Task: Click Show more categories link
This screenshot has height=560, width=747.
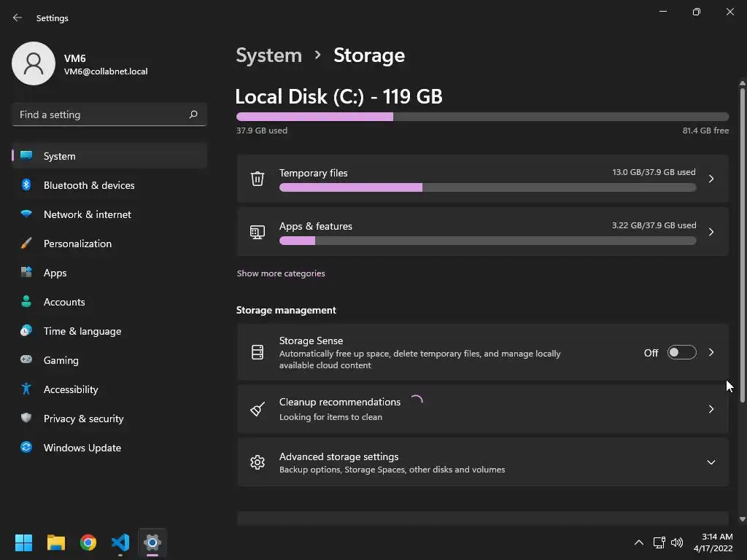Action: pyautogui.click(x=281, y=273)
